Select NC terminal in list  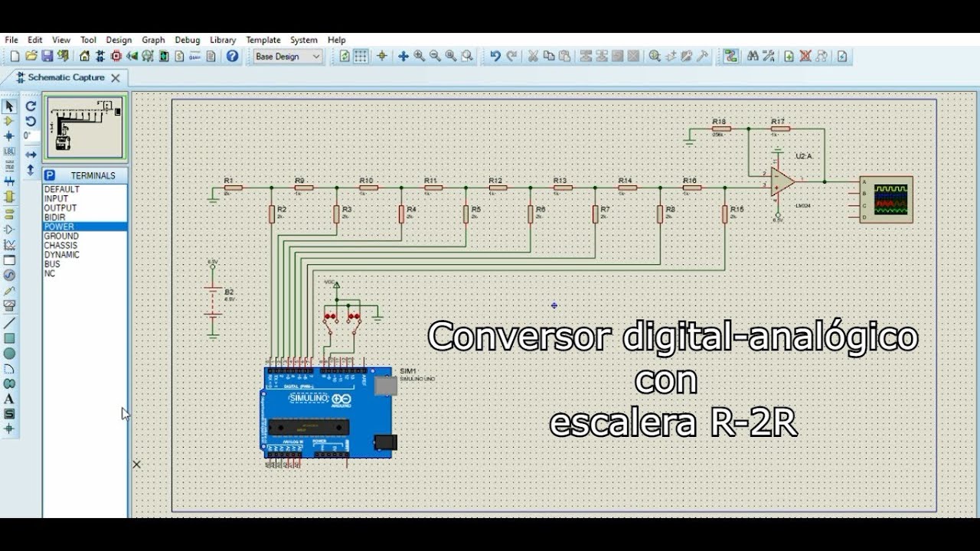click(85, 273)
